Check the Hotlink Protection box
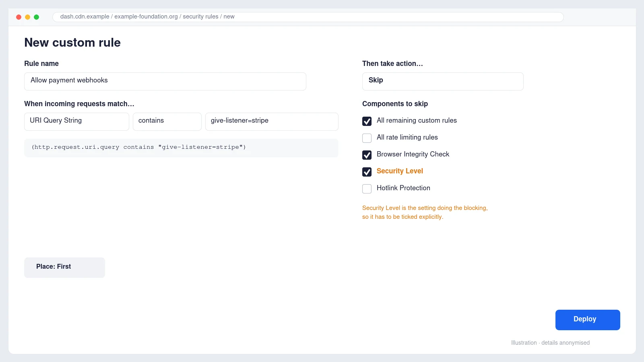The height and width of the screenshot is (362, 644). pos(367,189)
